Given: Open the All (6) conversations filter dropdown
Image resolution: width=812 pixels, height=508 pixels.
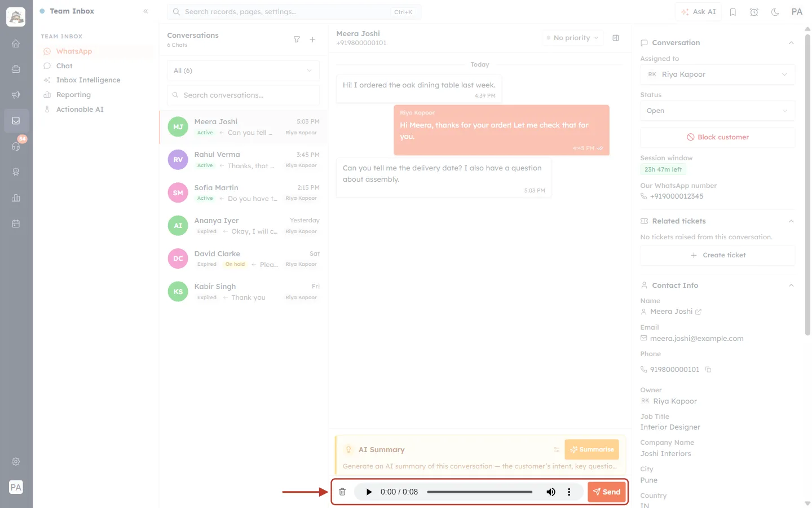Looking at the screenshot, I should [243, 71].
